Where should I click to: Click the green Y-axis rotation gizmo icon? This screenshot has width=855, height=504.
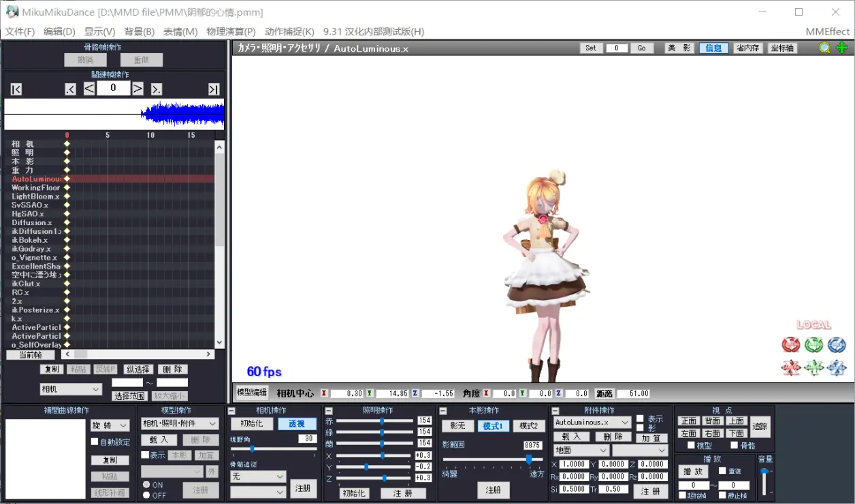pyautogui.click(x=814, y=345)
